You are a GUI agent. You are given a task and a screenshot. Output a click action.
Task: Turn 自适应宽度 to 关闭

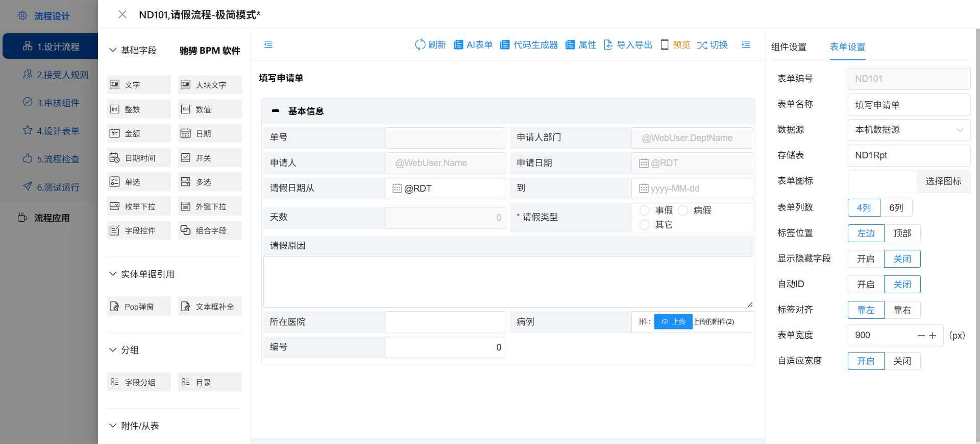[902, 361]
